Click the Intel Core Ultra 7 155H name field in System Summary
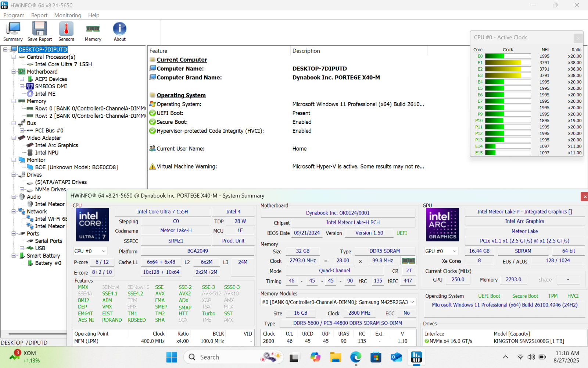The image size is (588, 368). (162, 212)
